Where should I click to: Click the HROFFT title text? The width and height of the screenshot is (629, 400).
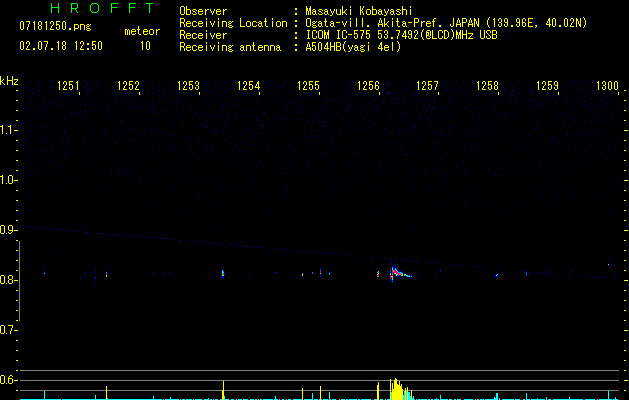[x=102, y=8]
